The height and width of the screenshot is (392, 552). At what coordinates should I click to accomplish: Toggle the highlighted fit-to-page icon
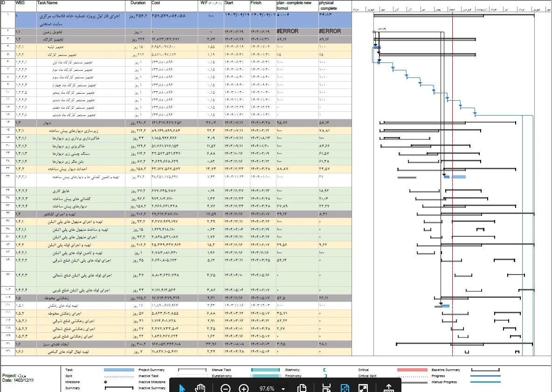point(345,389)
